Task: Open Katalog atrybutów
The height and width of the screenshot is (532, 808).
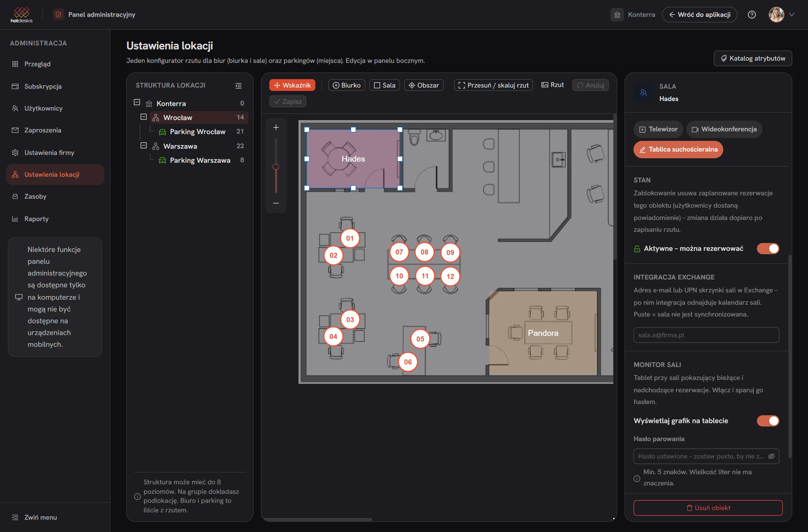Action: pyautogui.click(x=753, y=58)
